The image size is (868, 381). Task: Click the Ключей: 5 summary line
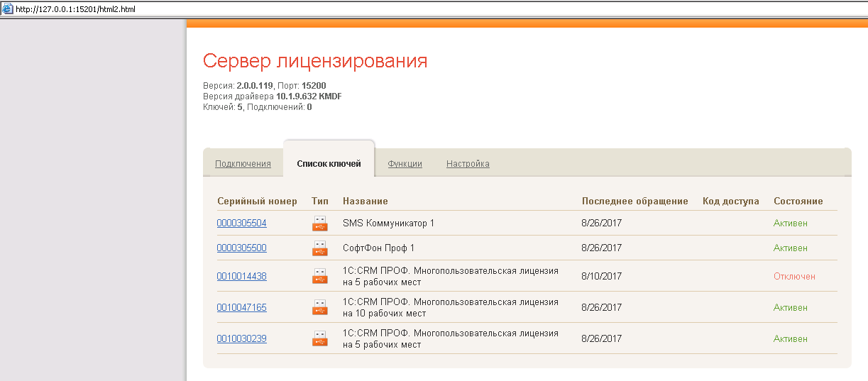(x=258, y=107)
